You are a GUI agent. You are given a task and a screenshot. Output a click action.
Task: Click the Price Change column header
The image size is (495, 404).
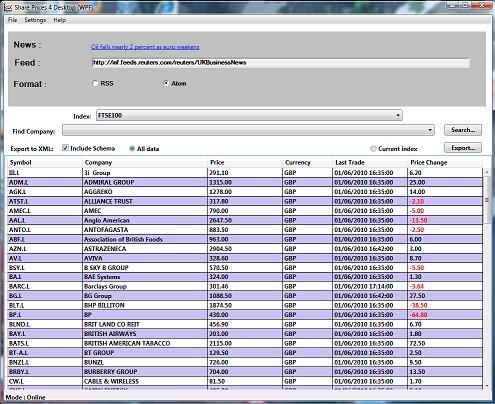[x=445, y=163]
